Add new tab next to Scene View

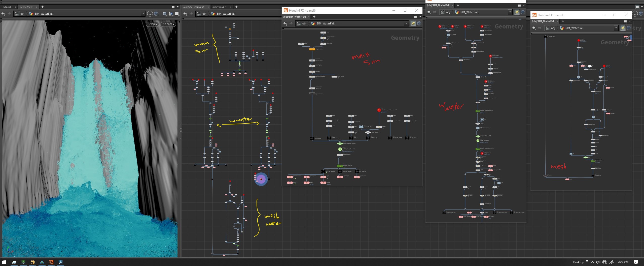[x=42, y=7]
